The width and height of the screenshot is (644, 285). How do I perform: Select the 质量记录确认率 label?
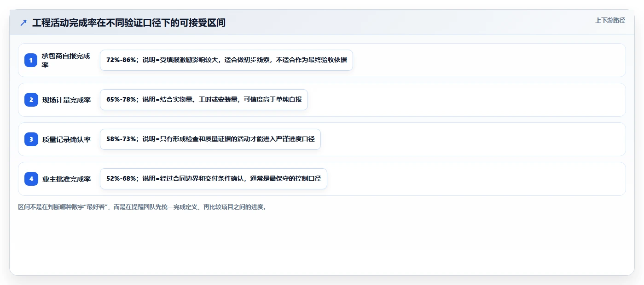point(66,139)
